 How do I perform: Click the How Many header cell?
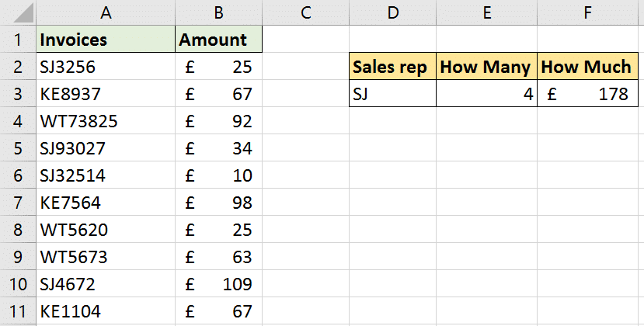tap(486, 66)
